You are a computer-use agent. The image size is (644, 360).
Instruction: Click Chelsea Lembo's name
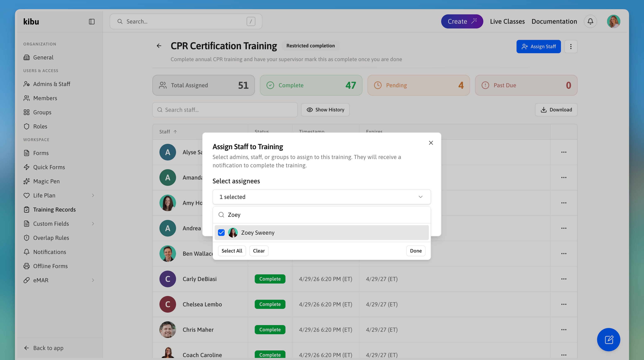coord(202,304)
